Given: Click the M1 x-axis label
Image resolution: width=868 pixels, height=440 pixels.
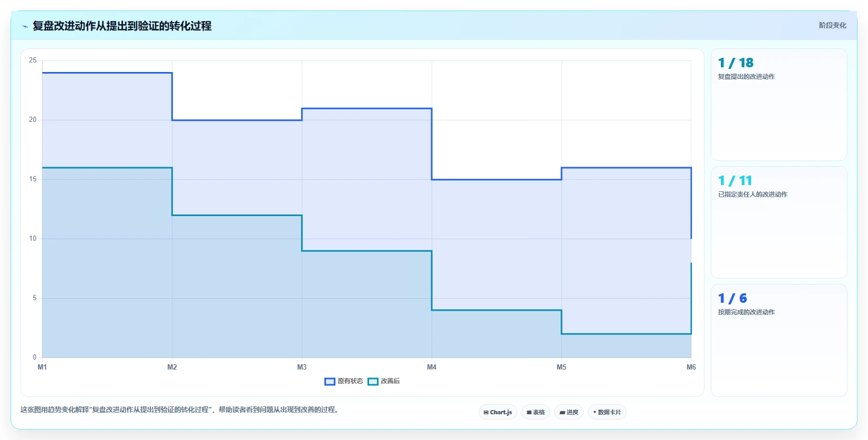Looking at the screenshot, I should [x=42, y=367].
